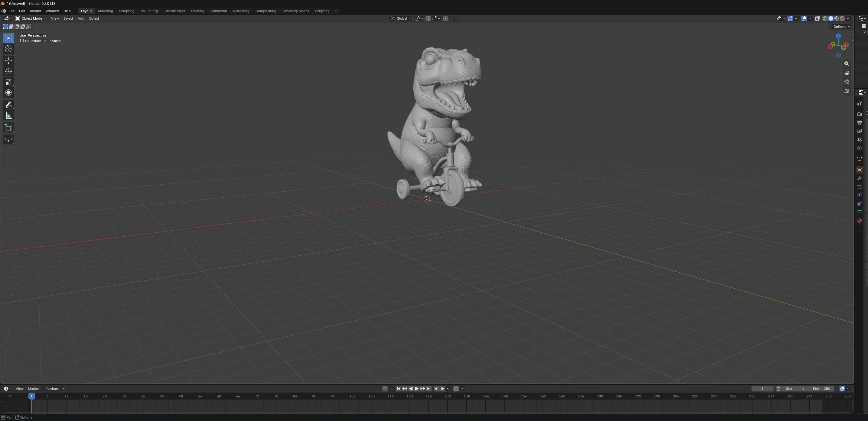Open the Render properties tab
Screen dimensions: 868x421
click(x=859, y=114)
